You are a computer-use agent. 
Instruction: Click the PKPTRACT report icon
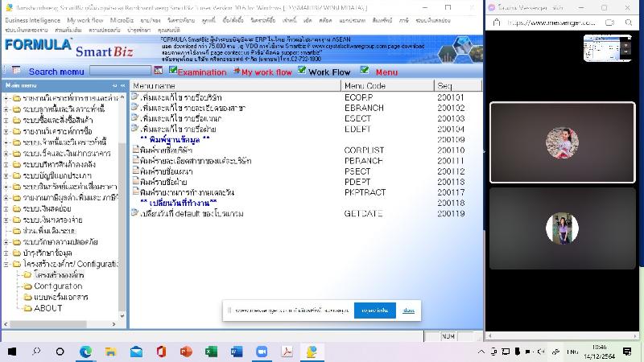134,191
